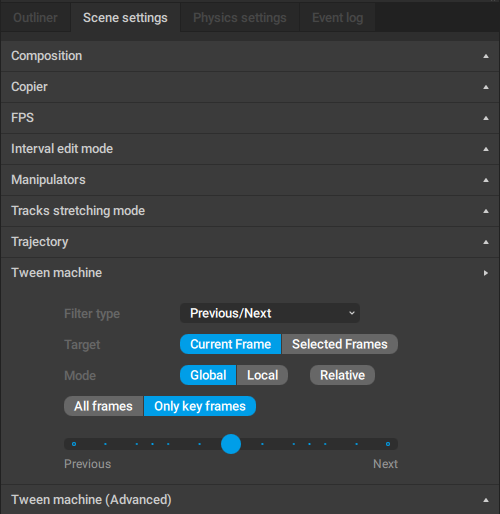Viewport: 500px width, 514px height.
Task: Enable the Relative mode option
Action: (x=342, y=375)
